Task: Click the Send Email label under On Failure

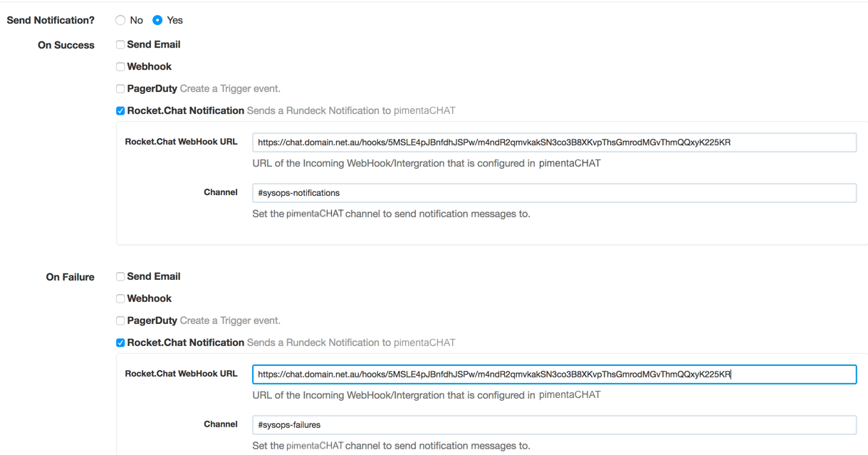Action: point(154,276)
